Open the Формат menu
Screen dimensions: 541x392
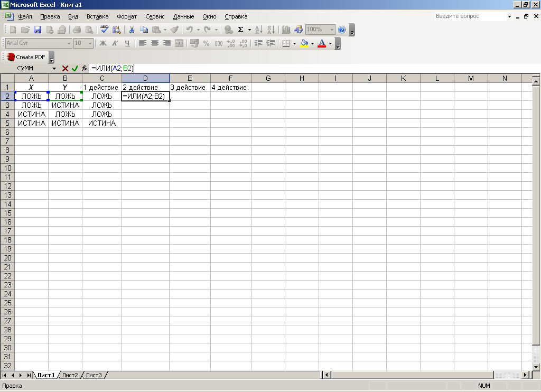[x=127, y=16]
